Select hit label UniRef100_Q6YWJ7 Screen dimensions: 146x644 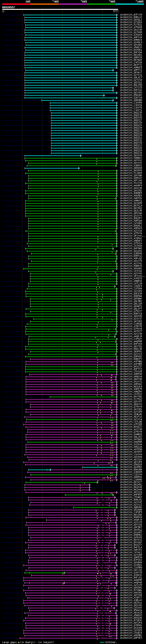click(131, 72)
